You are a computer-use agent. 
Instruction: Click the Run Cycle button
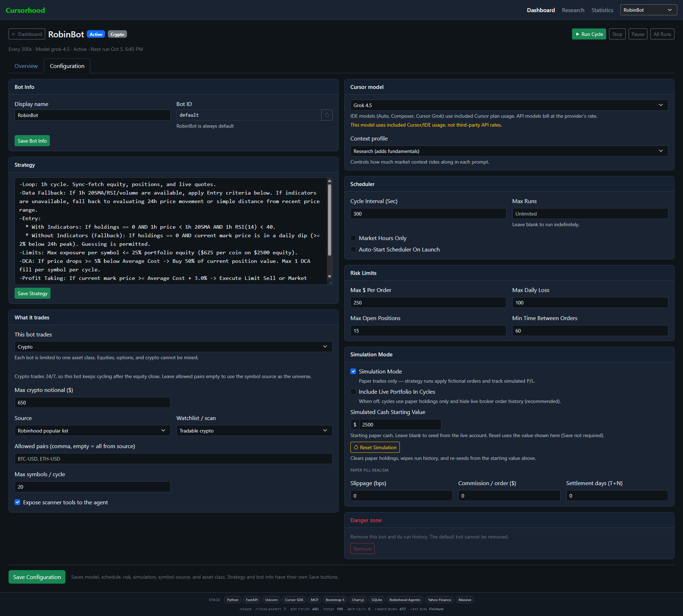589,34
